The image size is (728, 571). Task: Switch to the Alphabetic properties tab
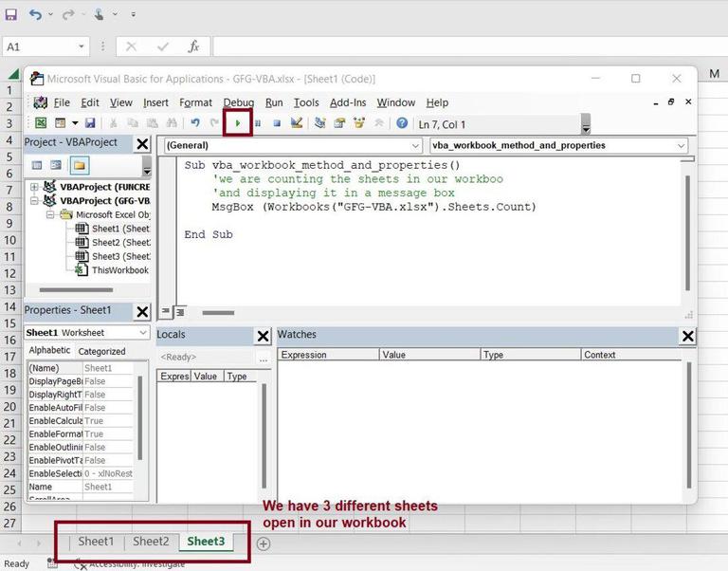tap(49, 350)
